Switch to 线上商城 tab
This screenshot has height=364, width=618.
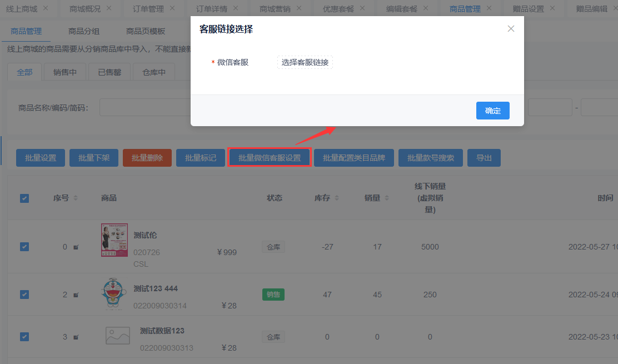(x=22, y=9)
